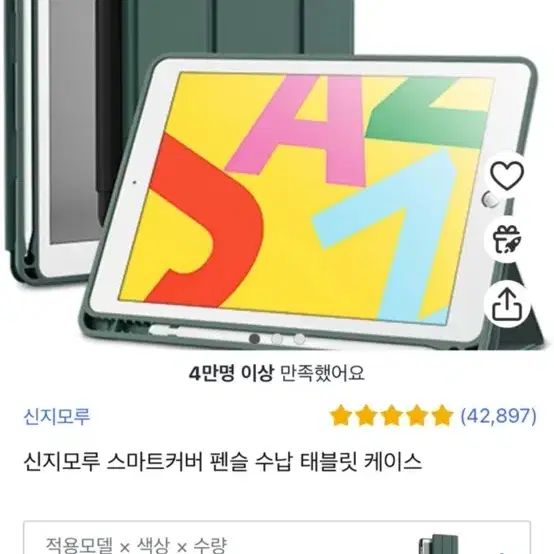Tap the tablet home button in the photo
The height and width of the screenshot is (554, 554).
pos(490,200)
